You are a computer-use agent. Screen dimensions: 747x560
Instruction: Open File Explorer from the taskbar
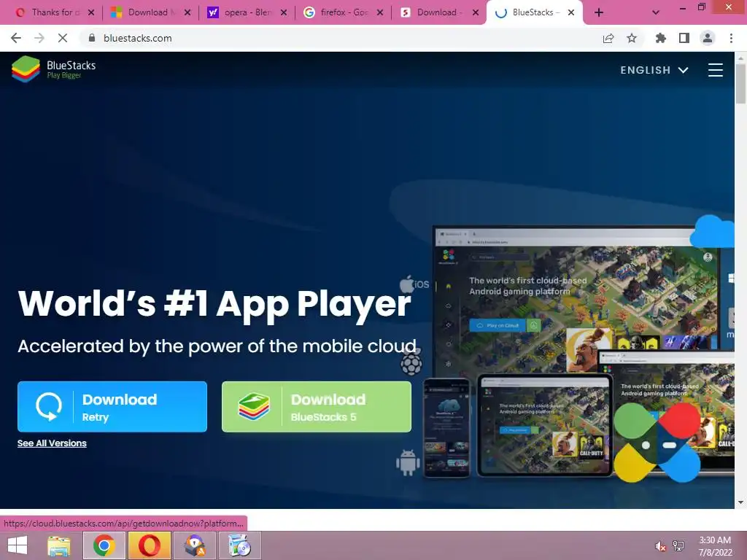pyautogui.click(x=58, y=545)
